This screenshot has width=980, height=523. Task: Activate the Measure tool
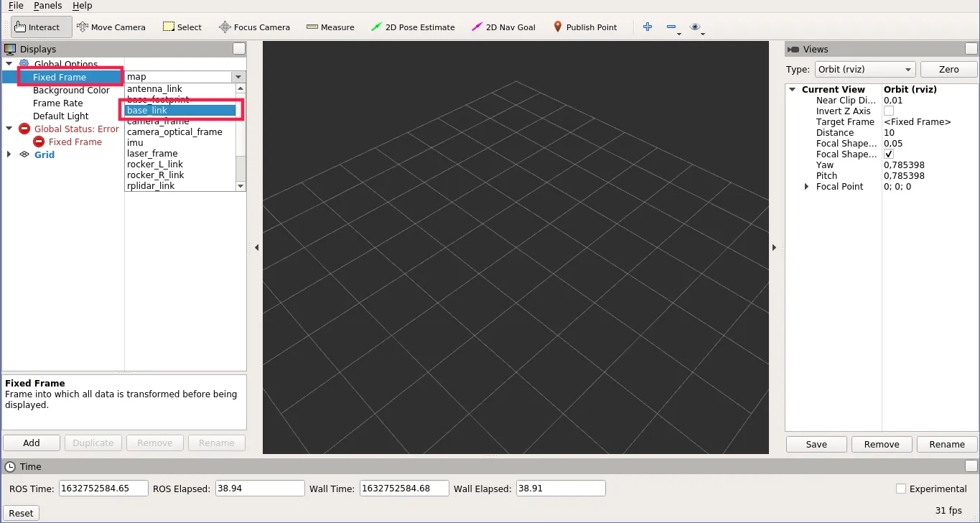click(x=330, y=27)
